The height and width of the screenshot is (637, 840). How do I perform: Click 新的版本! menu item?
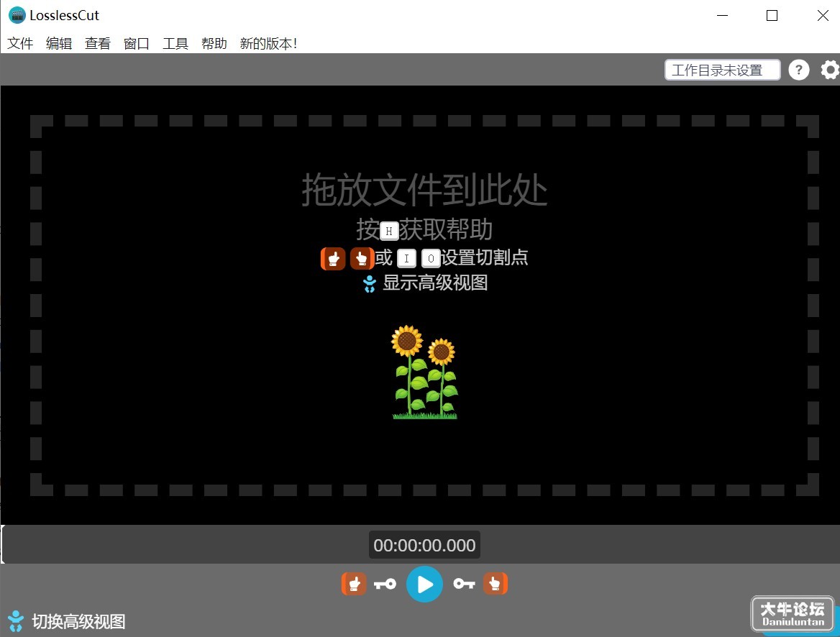pos(268,43)
